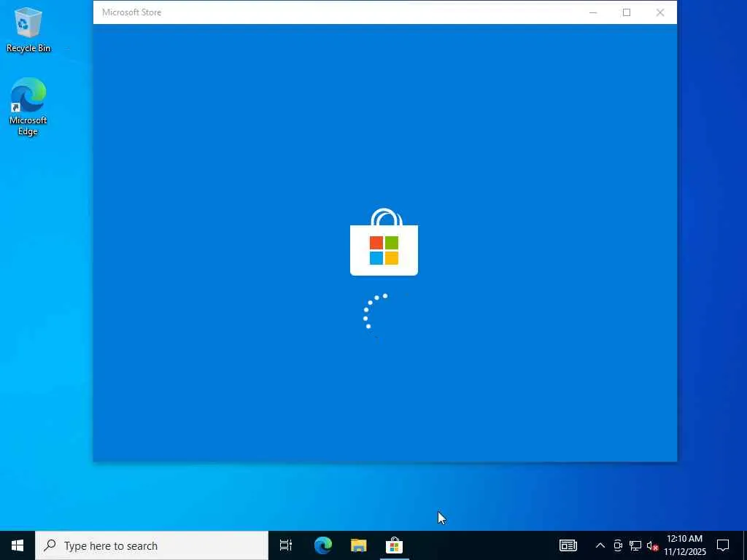Select Microsoft Store taskbar icon
Image resolution: width=747 pixels, height=560 pixels.
pos(395,545)
